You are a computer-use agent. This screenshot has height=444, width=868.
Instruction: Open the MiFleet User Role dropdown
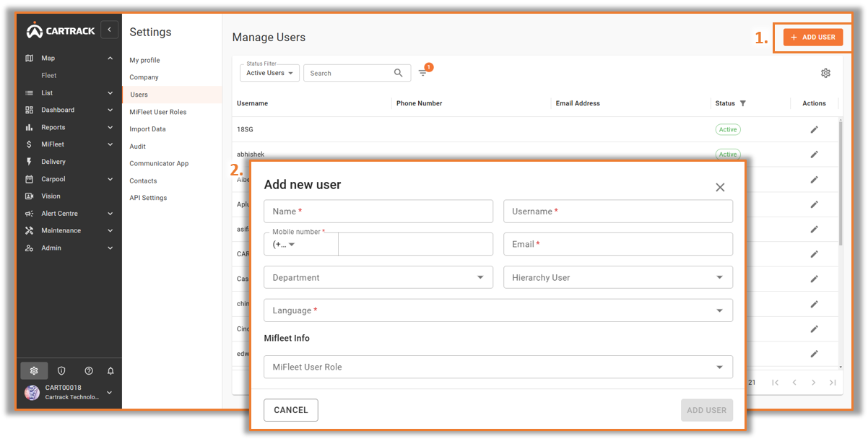(498, 367)
